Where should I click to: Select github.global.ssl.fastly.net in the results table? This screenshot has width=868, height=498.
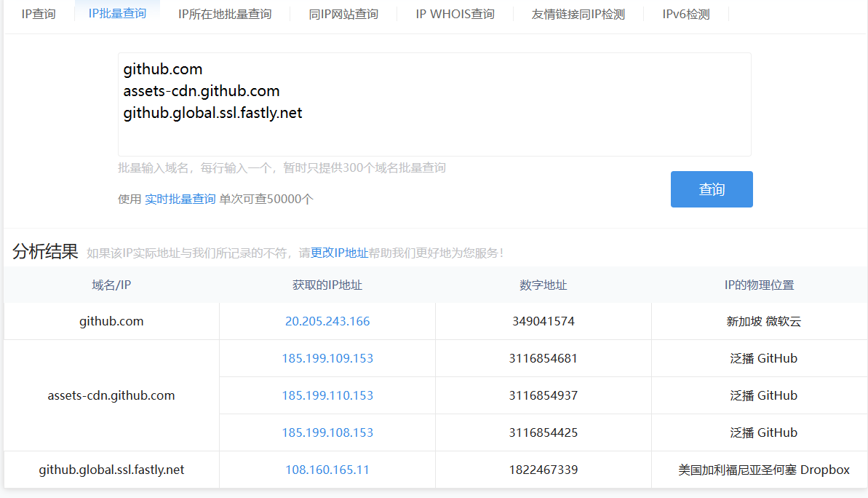pyautogui.click(x=111, y=470)
